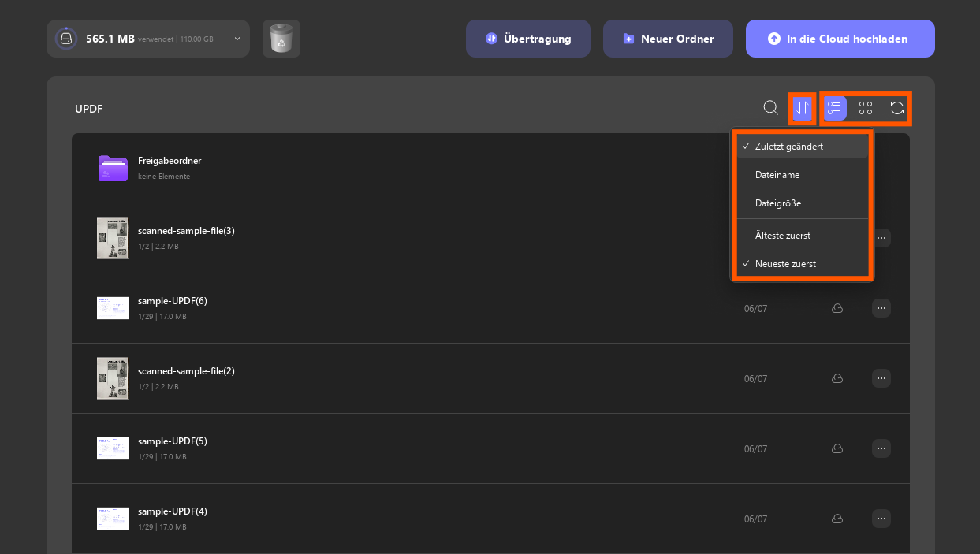
Task: Expand the 565.1 MB storage dropdown
Action: (x=148, y=39)
